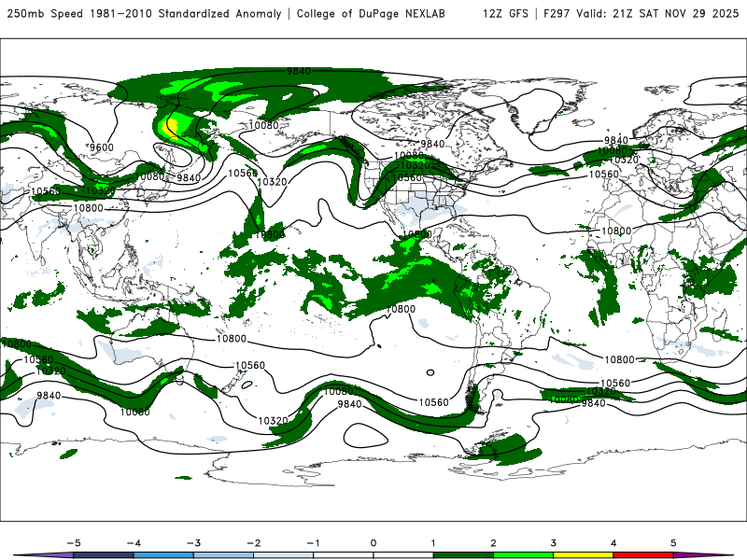The width and height of the screenshot is (747, 560).
Task: Click the dark green 1 to 2 colorbar segment
Action: [x=463, y=555]
